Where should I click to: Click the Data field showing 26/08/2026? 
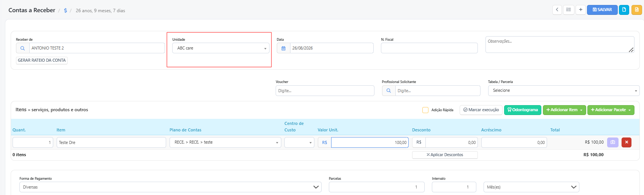tap(332, 48)
